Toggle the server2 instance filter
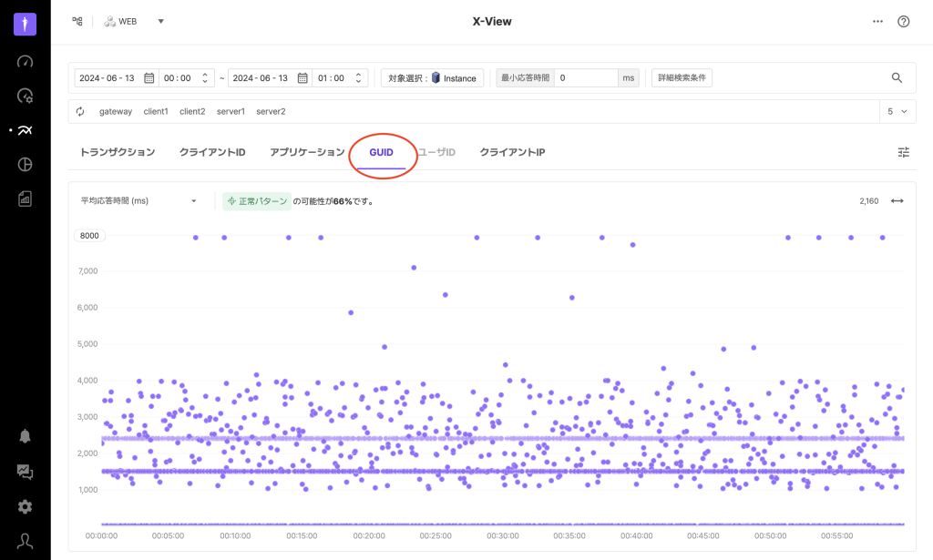Viewport: 933px width, 560px height. point(271,111)
